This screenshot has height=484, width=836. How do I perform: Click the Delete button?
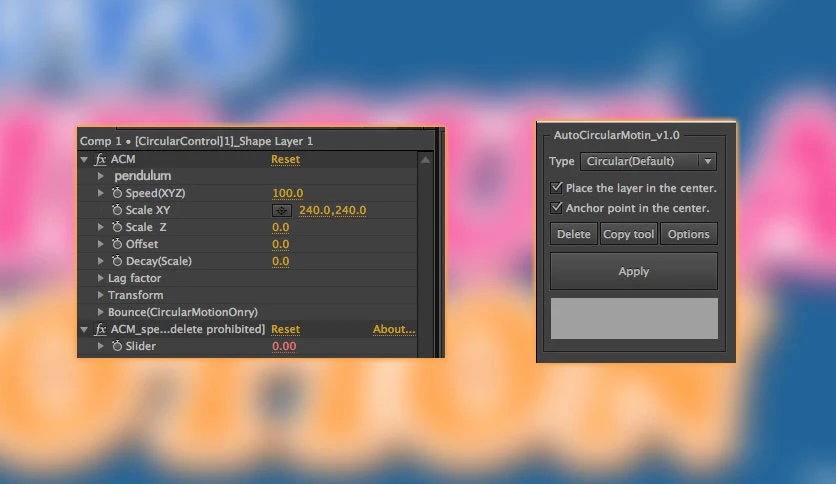coord(574,234)
